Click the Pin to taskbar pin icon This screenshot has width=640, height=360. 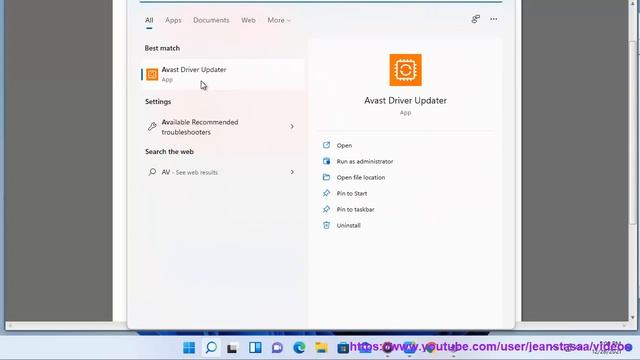[326, 209]
